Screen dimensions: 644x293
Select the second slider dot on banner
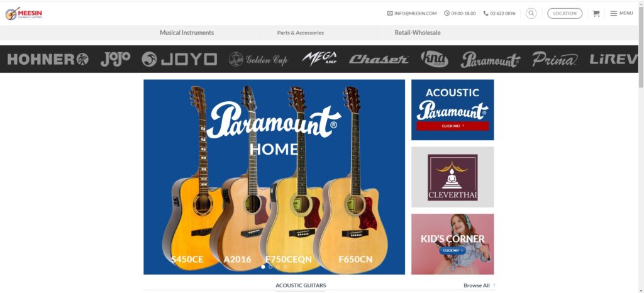(270, 267)
